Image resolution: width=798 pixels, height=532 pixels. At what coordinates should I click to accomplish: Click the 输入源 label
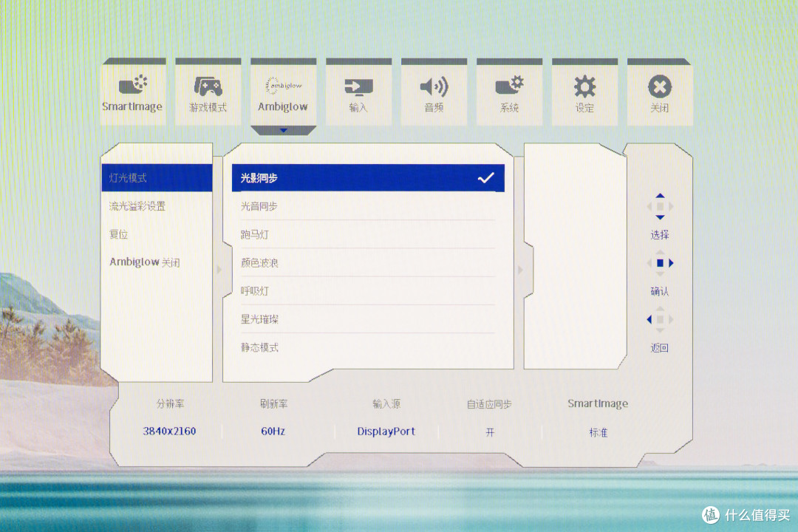coord(386,403)
